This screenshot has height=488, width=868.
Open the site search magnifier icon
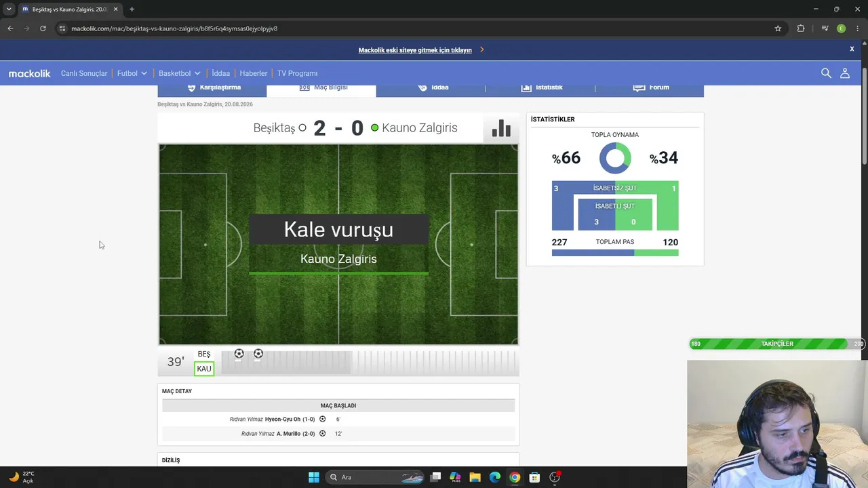(x=826, y=73)
